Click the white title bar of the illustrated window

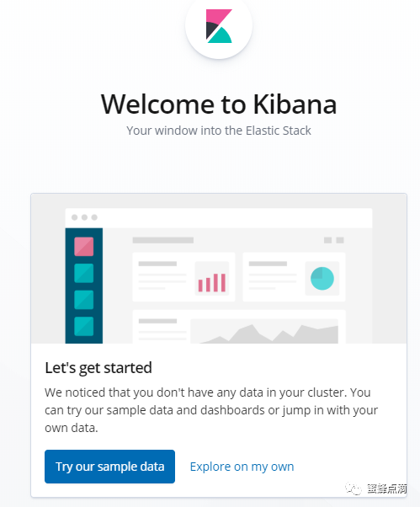[x=219, y=218]
